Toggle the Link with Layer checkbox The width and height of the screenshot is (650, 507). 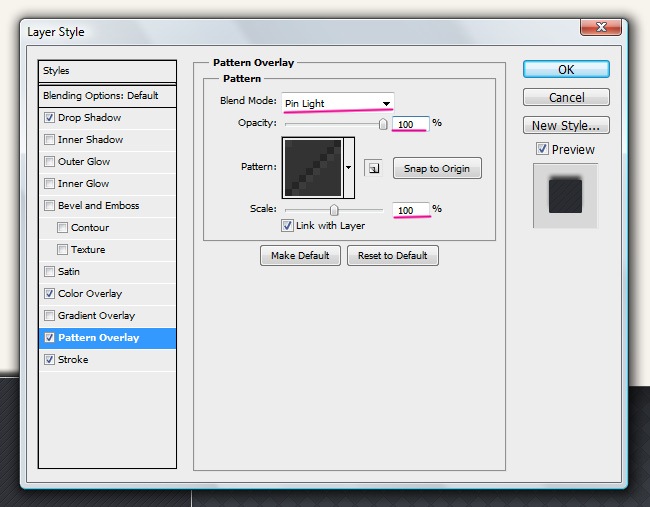pos(287,226)
